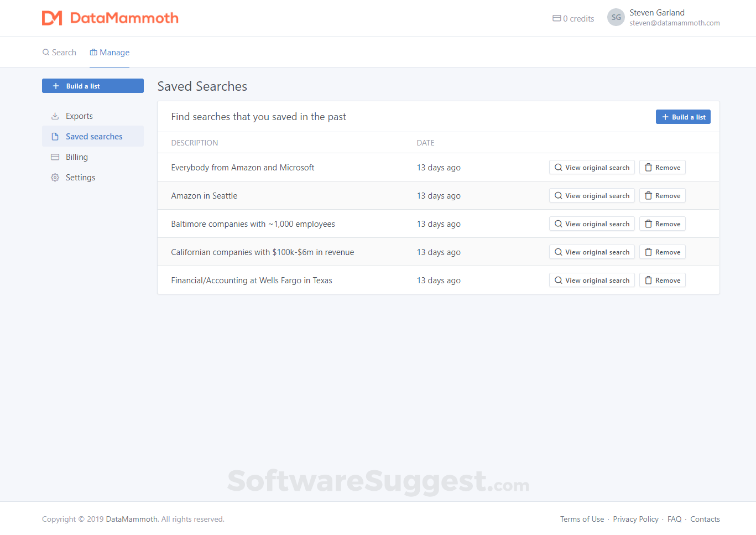This screenshot has height=535, width=756.
Task: Switch to the Manage tab
Action: 110,53
